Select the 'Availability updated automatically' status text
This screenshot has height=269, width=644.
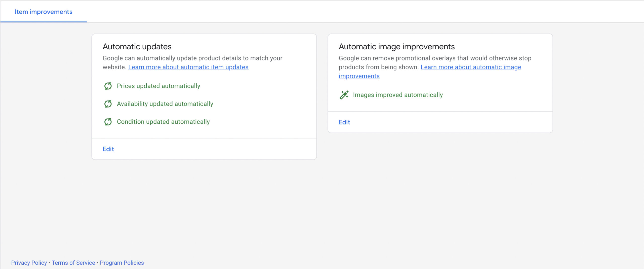point(165,104)
